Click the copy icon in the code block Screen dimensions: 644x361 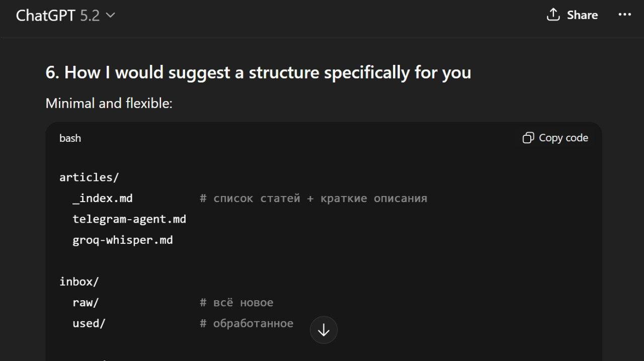[x=528, y=138]
